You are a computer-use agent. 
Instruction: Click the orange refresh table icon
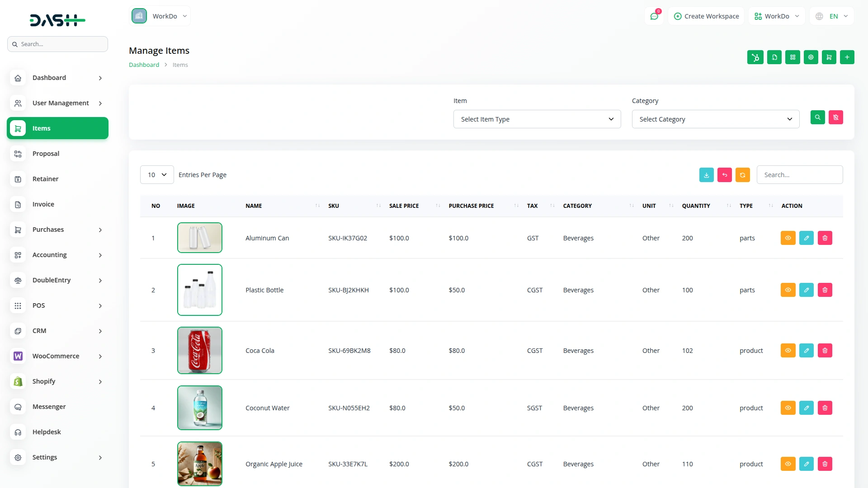coord(742,175)
